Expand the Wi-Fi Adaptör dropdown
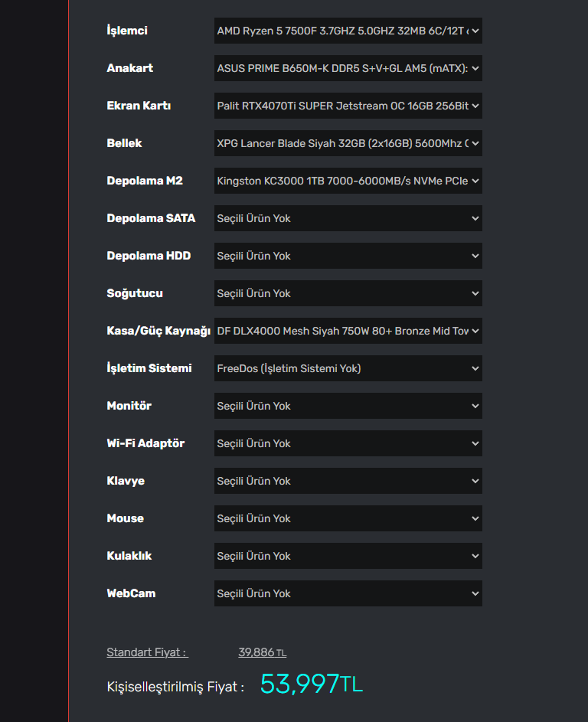 pos(348,443)
